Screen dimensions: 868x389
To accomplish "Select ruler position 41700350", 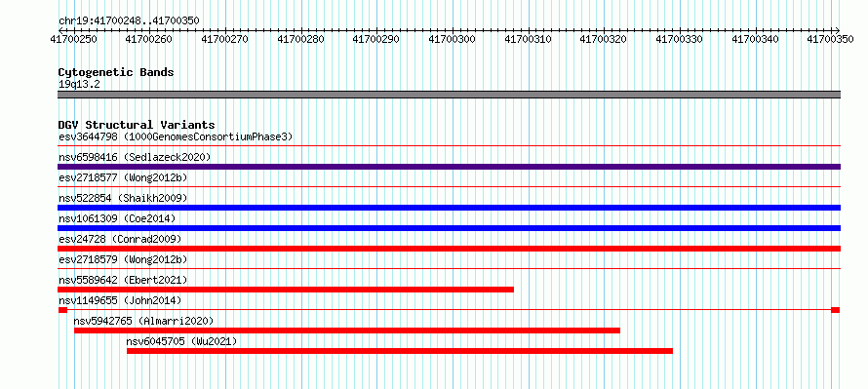I will [831, 39].
